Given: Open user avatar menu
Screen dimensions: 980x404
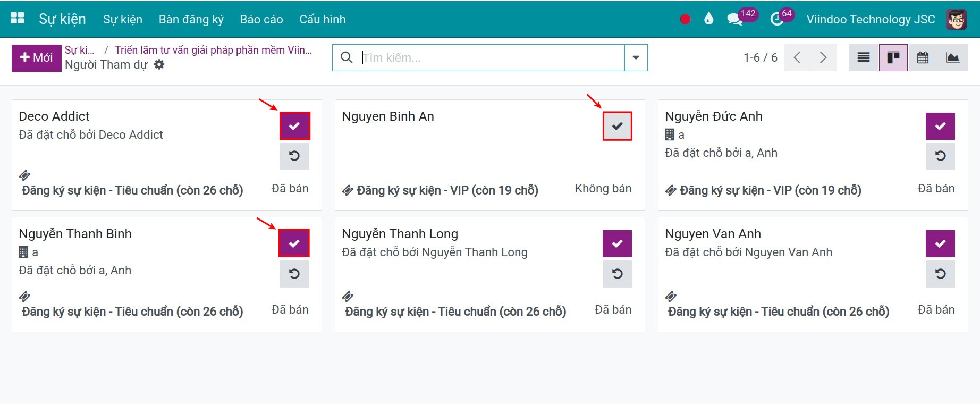Looking at the screenshot, I should click(x=957, y=19).
